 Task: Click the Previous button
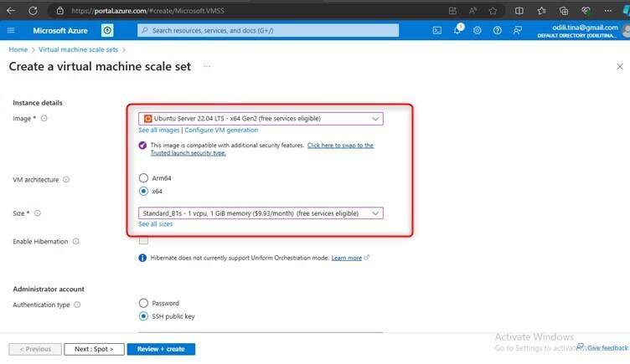(x=35, y=349)
